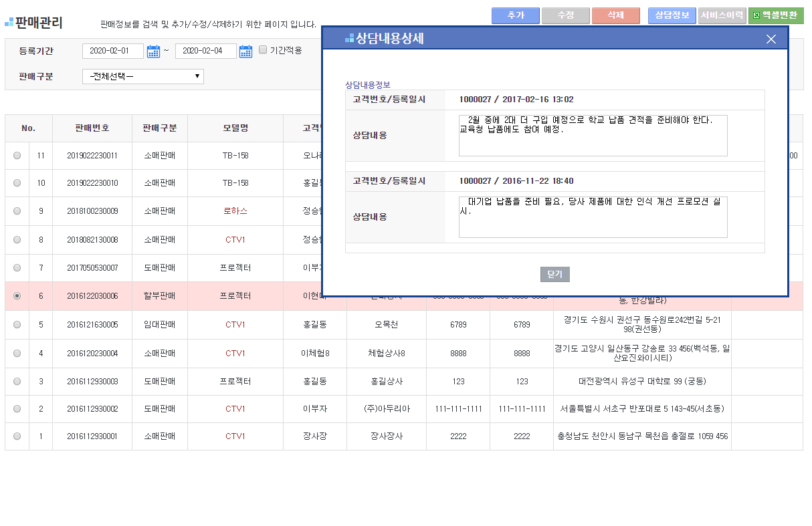The height and width of the screenshot is (526, 812).
Task: Close the 상담내용상세 dialog with X
Action: 771,39
